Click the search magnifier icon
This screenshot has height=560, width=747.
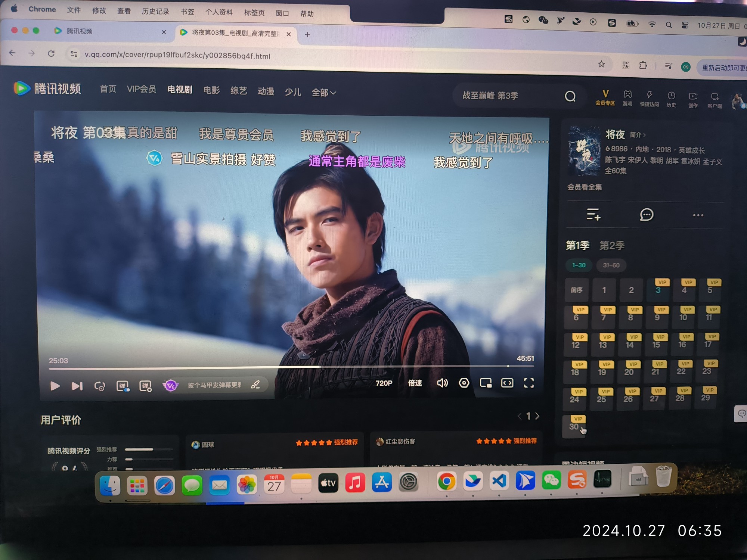[x=570, y=96]
